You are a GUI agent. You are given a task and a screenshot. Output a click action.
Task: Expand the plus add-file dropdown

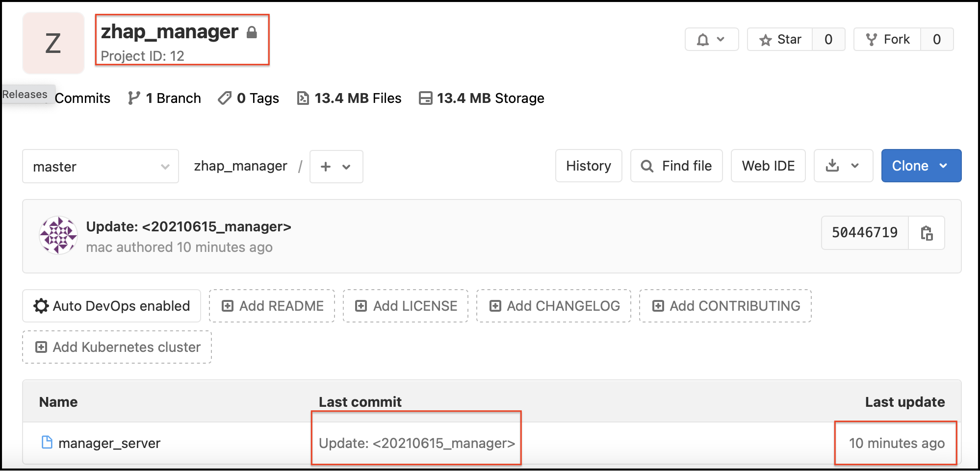point(336,167)
